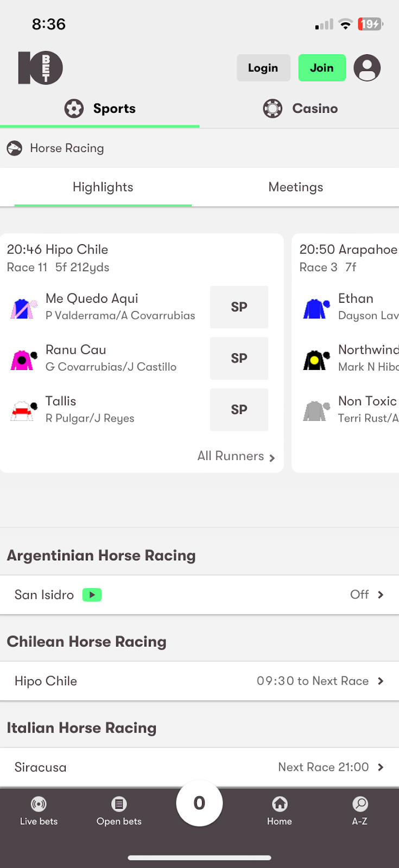Expand the Siracusa meeting chevron
The height and width of the screenshot is (868, 399).
pyautogui.click(x=380, y=767)
